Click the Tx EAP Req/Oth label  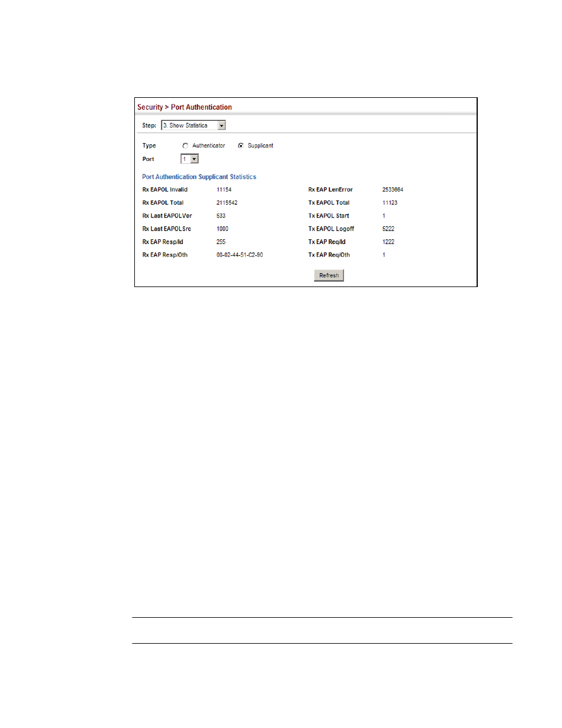(x=329, y=255)
